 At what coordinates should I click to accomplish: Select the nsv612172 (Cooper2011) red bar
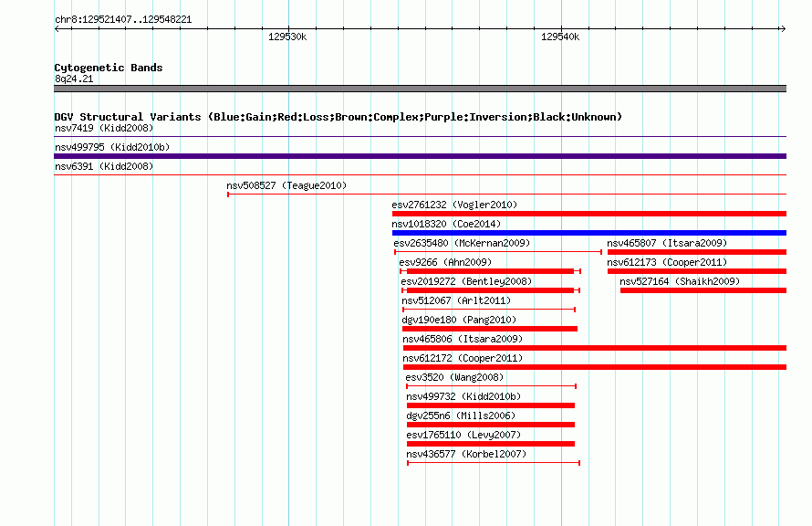(x=595, y=367)
